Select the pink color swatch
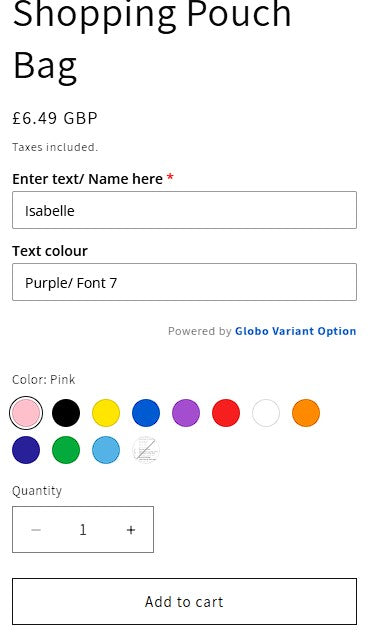The image size is (373, 643). [26, 413]
